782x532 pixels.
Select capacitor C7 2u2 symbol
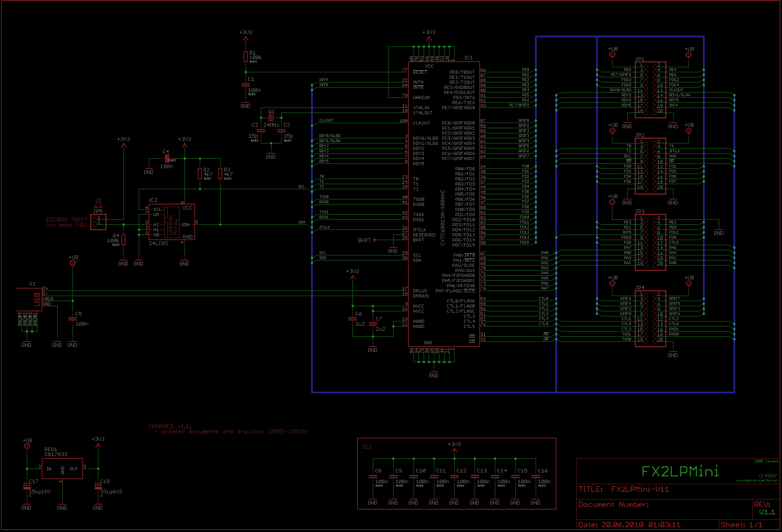(373, 324)
